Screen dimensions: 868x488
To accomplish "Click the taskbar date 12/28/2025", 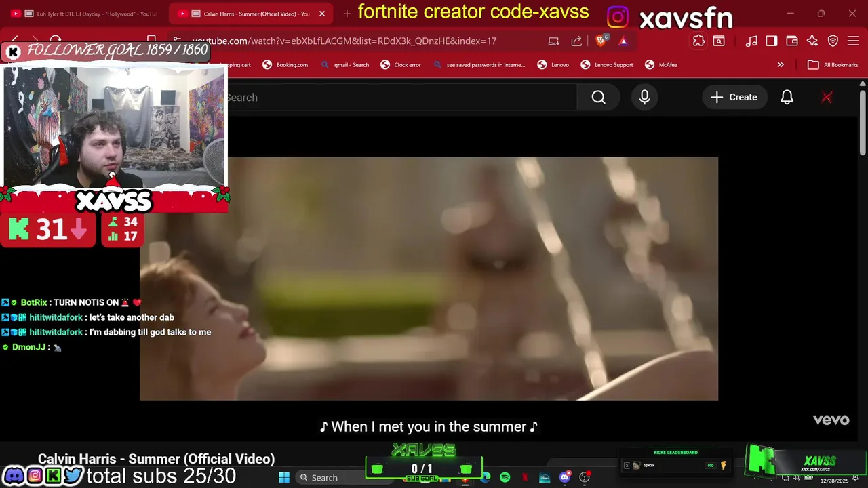I will pos(834,481).
